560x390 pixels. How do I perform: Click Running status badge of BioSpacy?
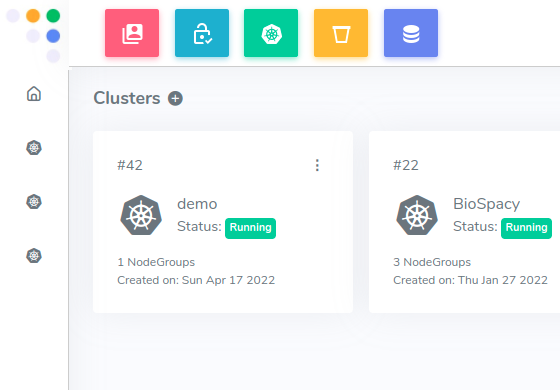(526, 228)
